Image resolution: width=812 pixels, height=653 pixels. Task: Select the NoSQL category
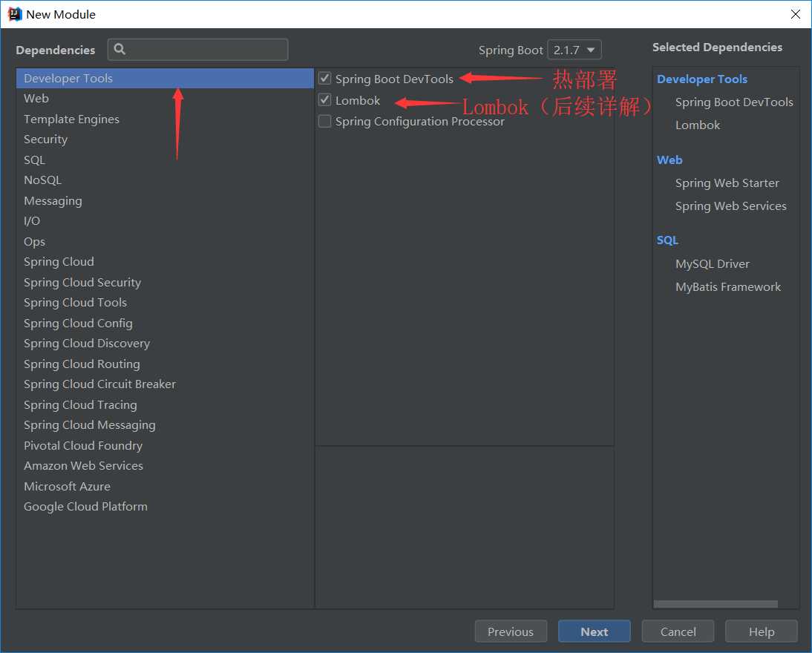(165, 180)
